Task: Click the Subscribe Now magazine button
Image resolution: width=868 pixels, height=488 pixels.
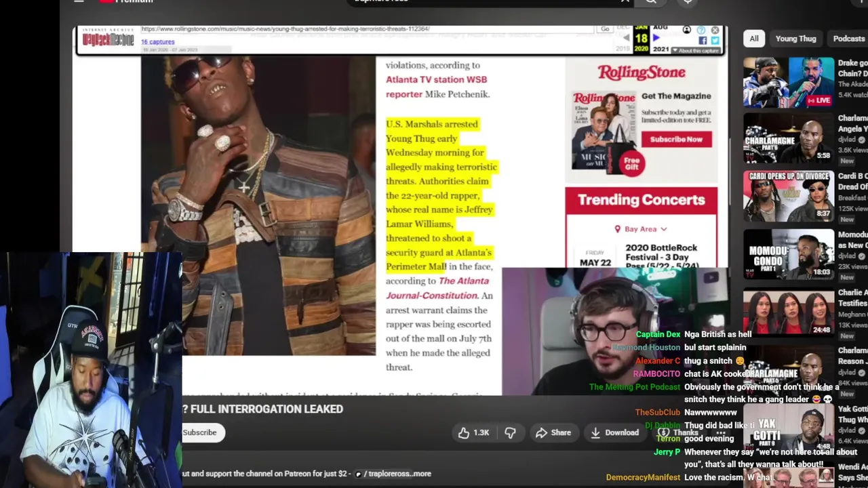Action: [x=676, y=139]
